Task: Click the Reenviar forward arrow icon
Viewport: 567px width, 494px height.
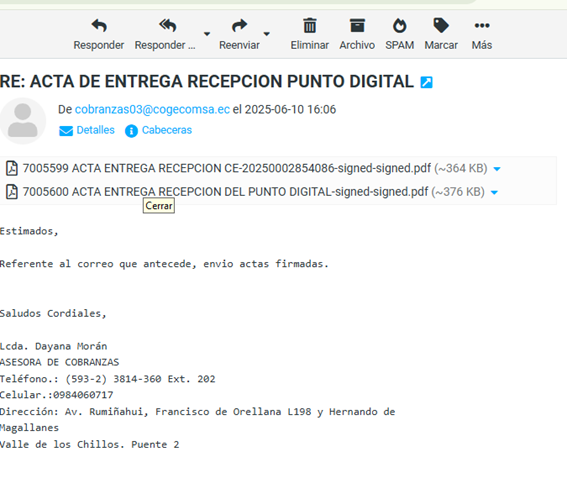Action: tap(239, 26)
